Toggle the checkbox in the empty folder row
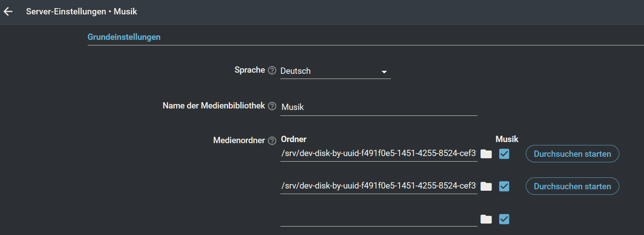 (504, 219)
